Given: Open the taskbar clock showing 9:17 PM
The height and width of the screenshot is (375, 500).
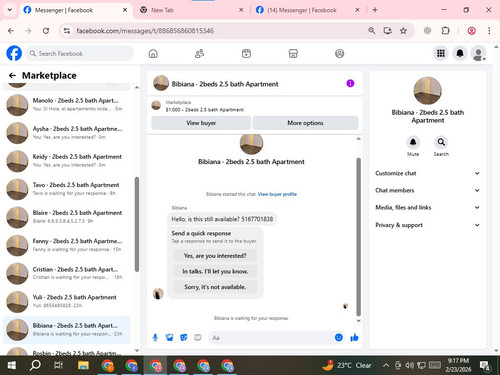Looking at the screenshot, I should click(458, 365).
